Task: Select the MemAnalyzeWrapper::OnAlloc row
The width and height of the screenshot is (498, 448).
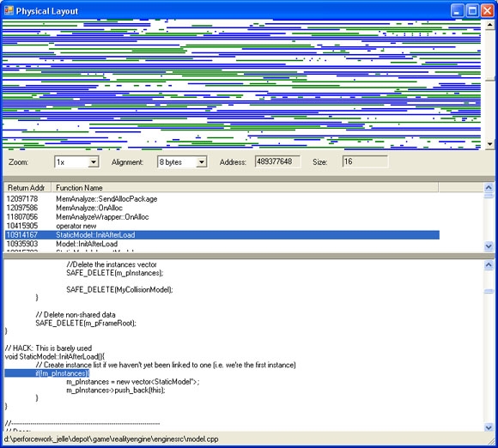Action: tap(222, 217)
